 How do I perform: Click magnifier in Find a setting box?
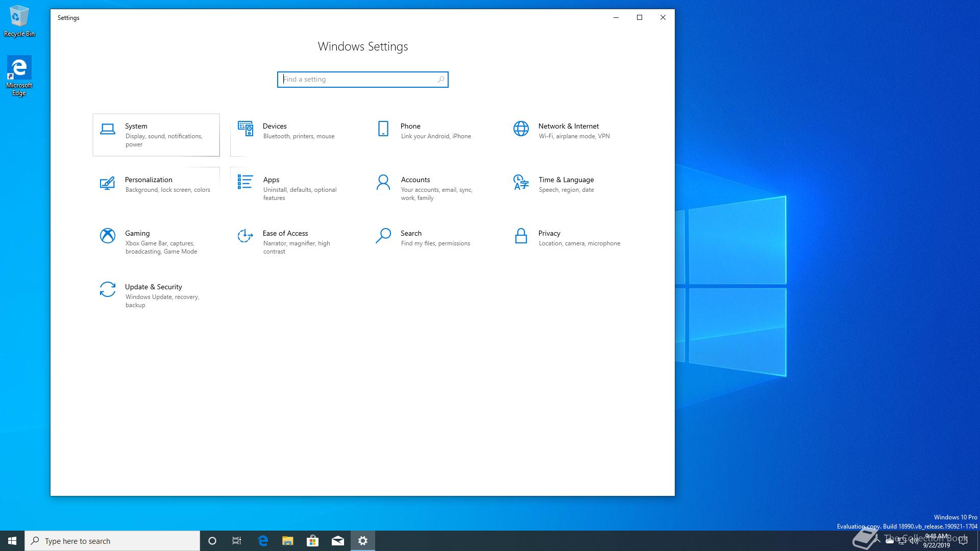(441, 80)
